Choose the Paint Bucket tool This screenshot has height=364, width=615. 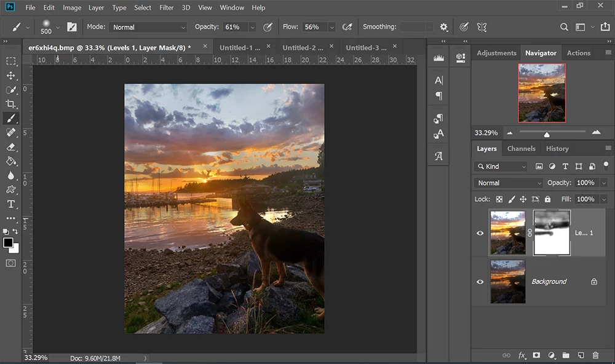coord(11,161)
